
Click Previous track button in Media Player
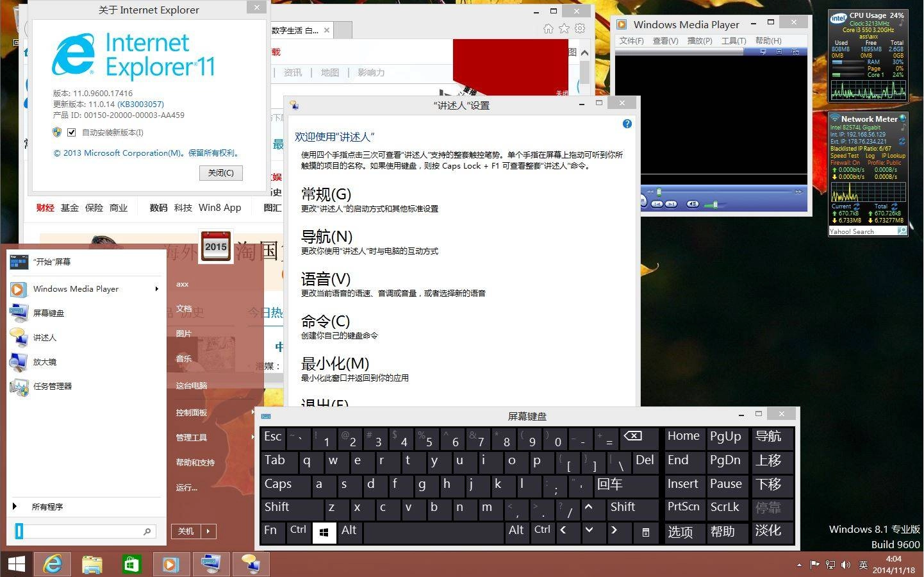[657, 204]
